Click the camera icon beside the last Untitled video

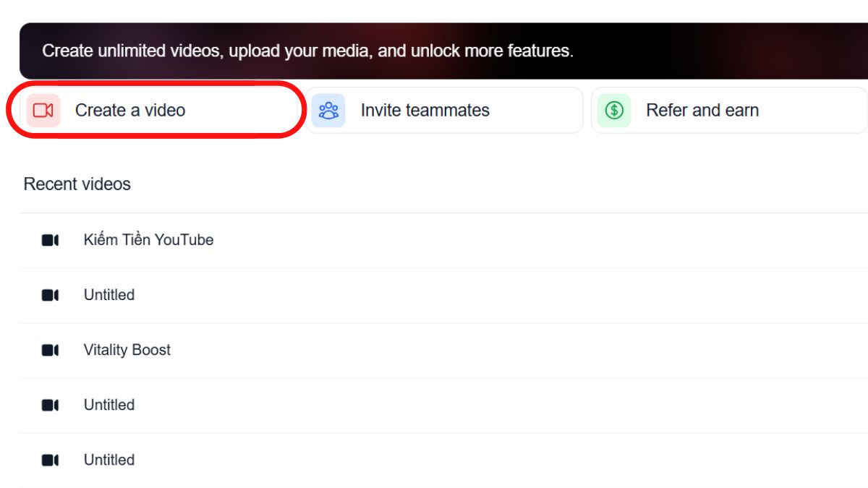click(50, 460)
